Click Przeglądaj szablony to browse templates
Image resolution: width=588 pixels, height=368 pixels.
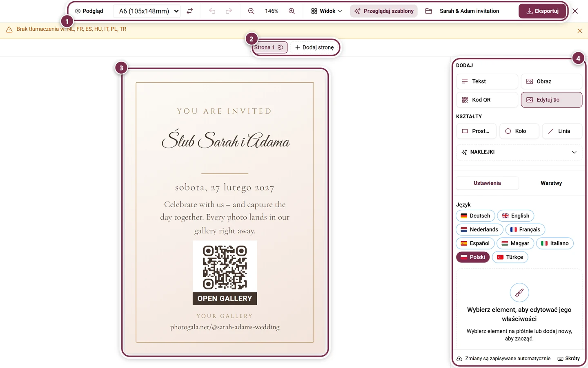[x=384, y=11]
